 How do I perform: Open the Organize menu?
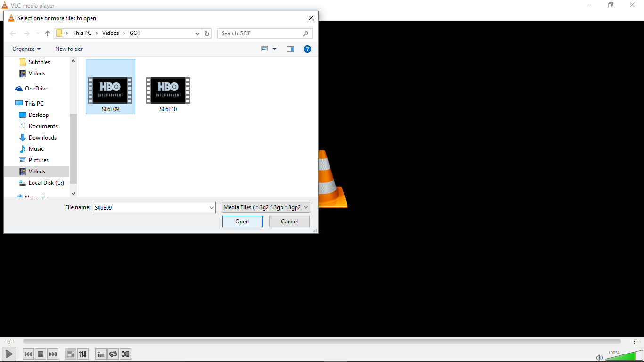point(26,49)
